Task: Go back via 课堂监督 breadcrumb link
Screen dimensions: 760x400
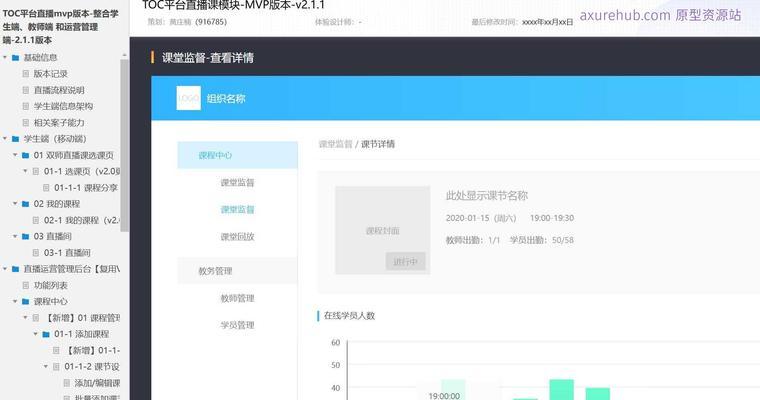Action: (x=335, y=144)
